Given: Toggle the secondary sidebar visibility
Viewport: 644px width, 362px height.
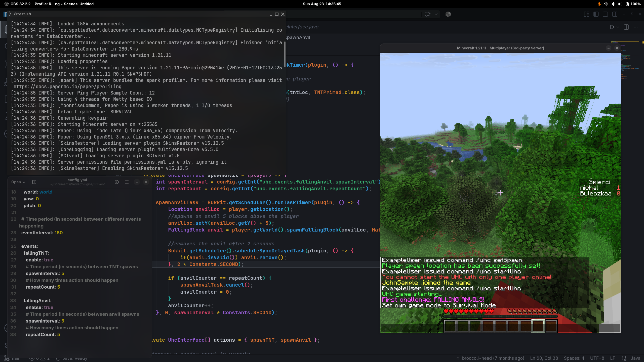Looking at the screenshot, I should (x=615, y=14).
